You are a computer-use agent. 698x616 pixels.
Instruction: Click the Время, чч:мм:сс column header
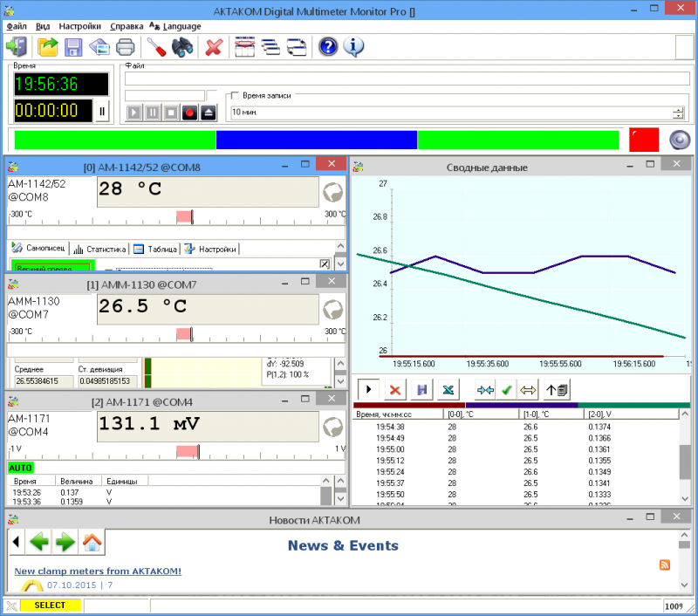399,414
